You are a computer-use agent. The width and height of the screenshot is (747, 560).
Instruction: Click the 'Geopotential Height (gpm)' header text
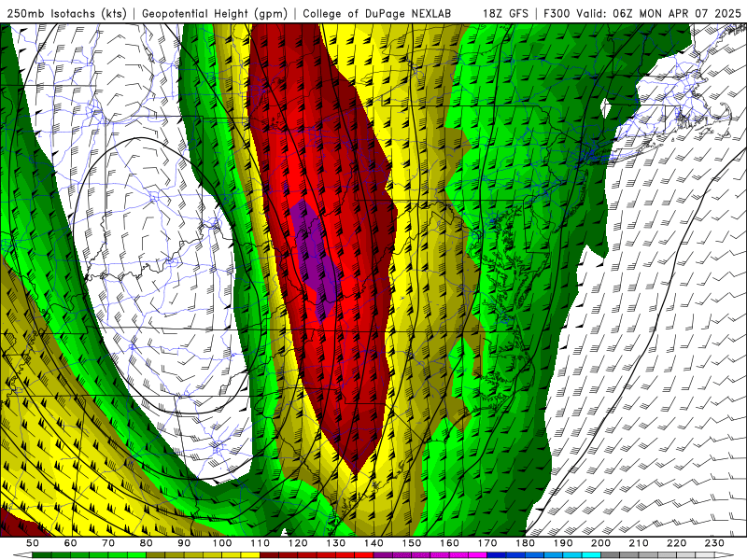pyautogui.click(x=215, y=13)
